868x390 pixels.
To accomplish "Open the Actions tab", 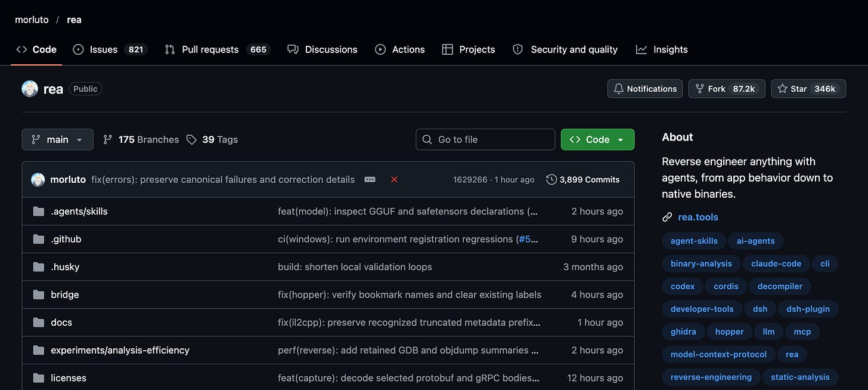I will tap(400, 49).
